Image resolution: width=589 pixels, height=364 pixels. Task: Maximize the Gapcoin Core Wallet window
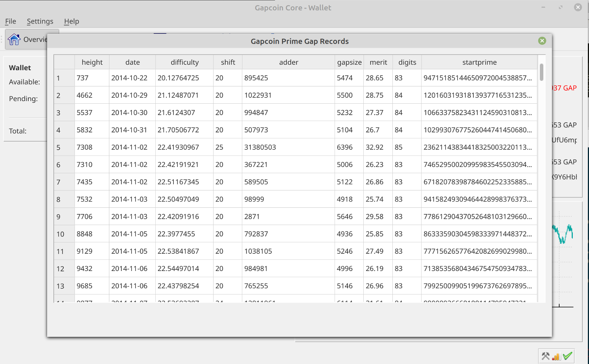coord(561,7)
